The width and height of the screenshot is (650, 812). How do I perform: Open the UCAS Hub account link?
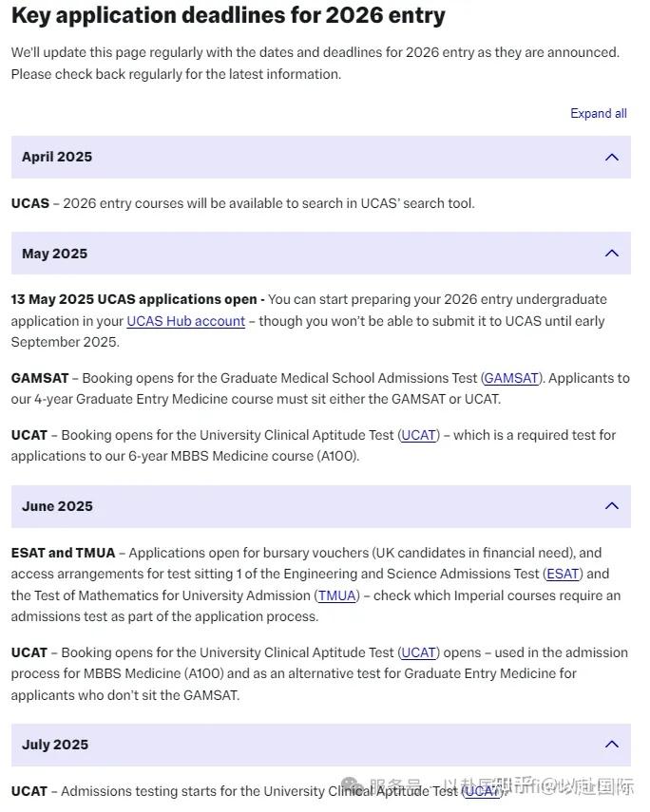[x=185, y=321]
